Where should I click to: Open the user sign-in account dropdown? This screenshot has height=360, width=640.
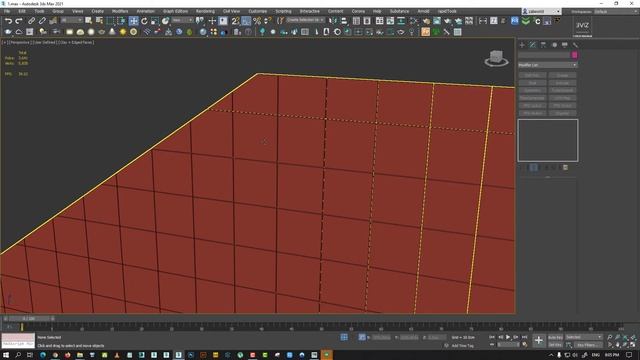542,11
